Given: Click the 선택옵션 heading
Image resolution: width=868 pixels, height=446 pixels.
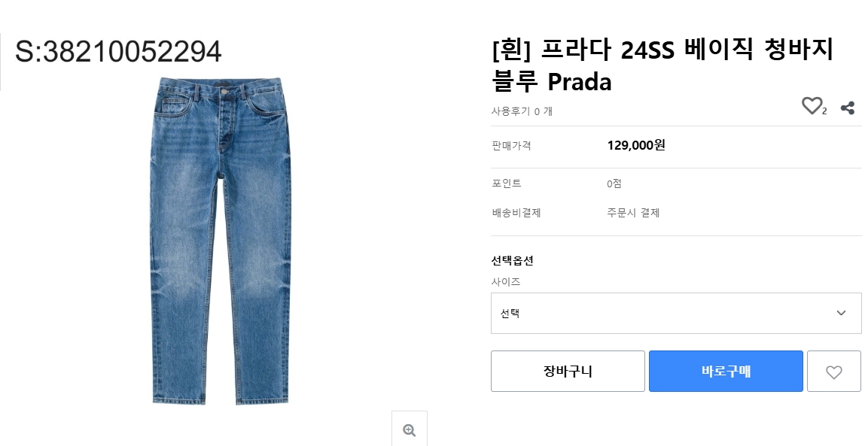Looking at the screenshot, I should (x=512, y=261).
